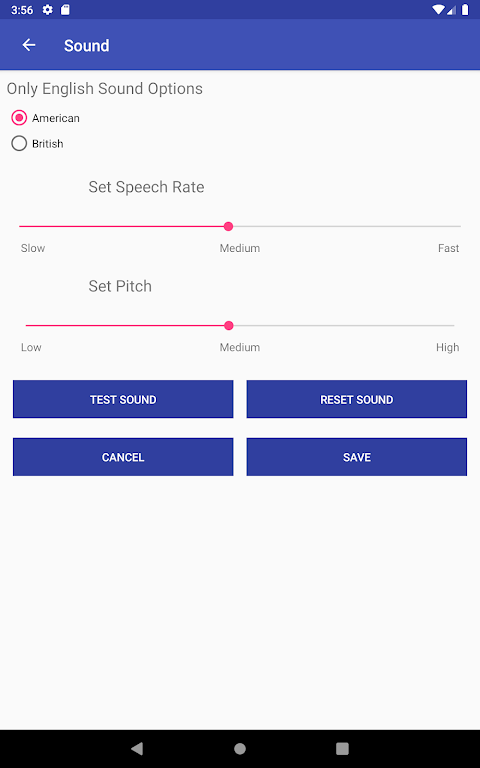Tap the recent apps square button

(342, 748)
